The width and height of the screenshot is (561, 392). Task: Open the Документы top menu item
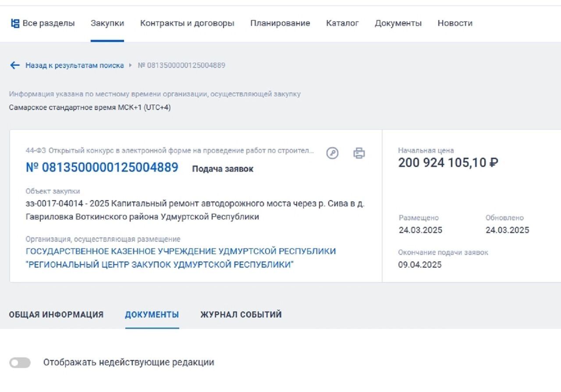point(398,23)
